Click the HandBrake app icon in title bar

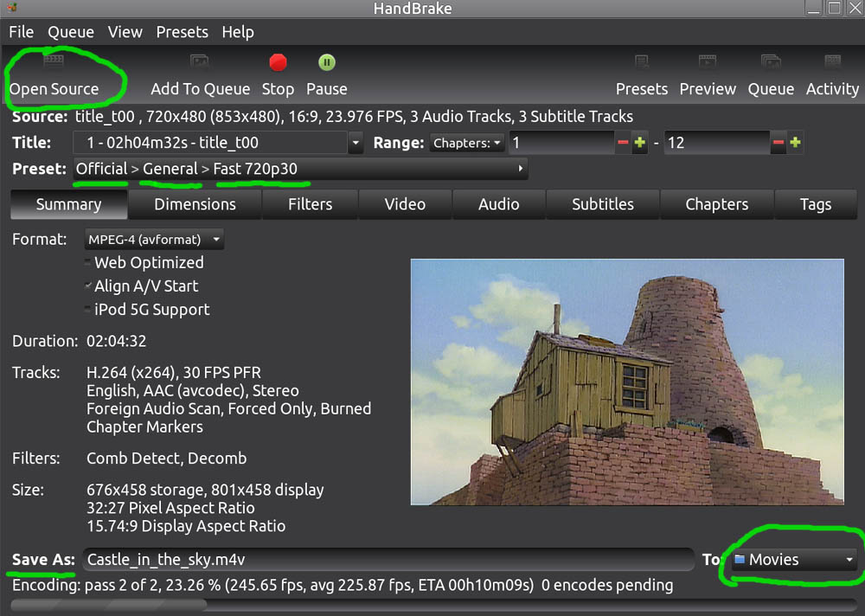tap(11, 7)
